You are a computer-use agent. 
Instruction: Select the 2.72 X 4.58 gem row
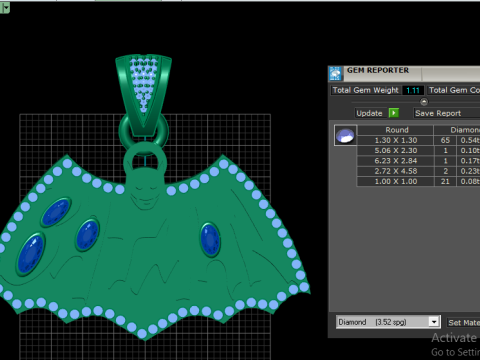tap(418, 171)
